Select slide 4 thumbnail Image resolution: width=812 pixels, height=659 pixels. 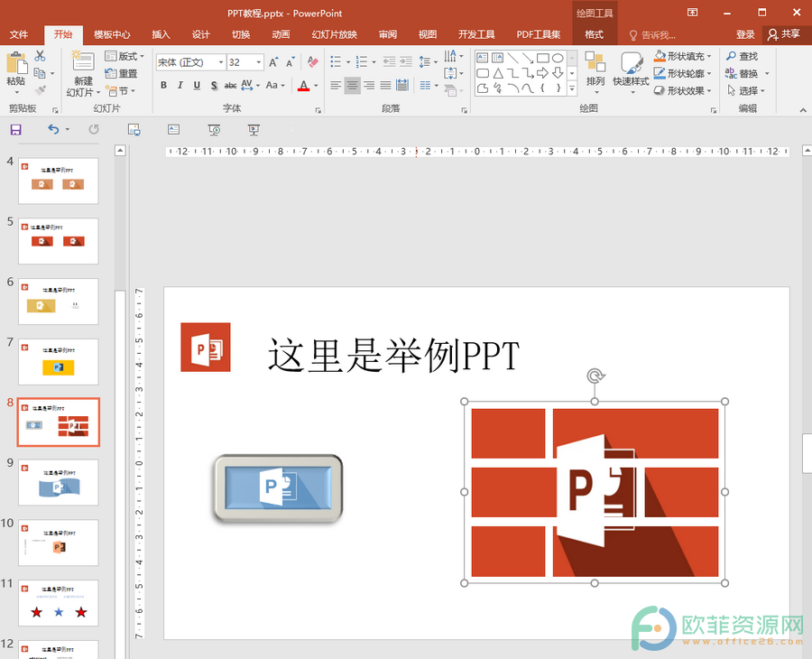(58, 181)
